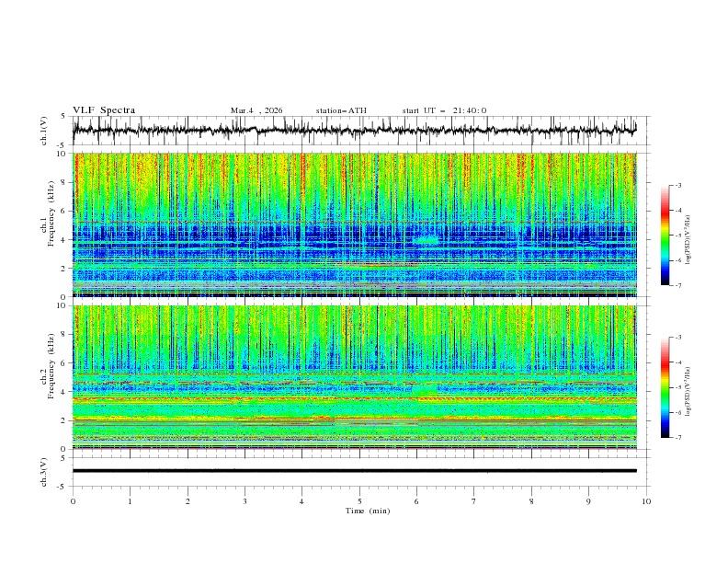Click the log(PSD) label beside ch.1 color bar
The width and height of the screenshot is (728, 563).
click(688, 239)
